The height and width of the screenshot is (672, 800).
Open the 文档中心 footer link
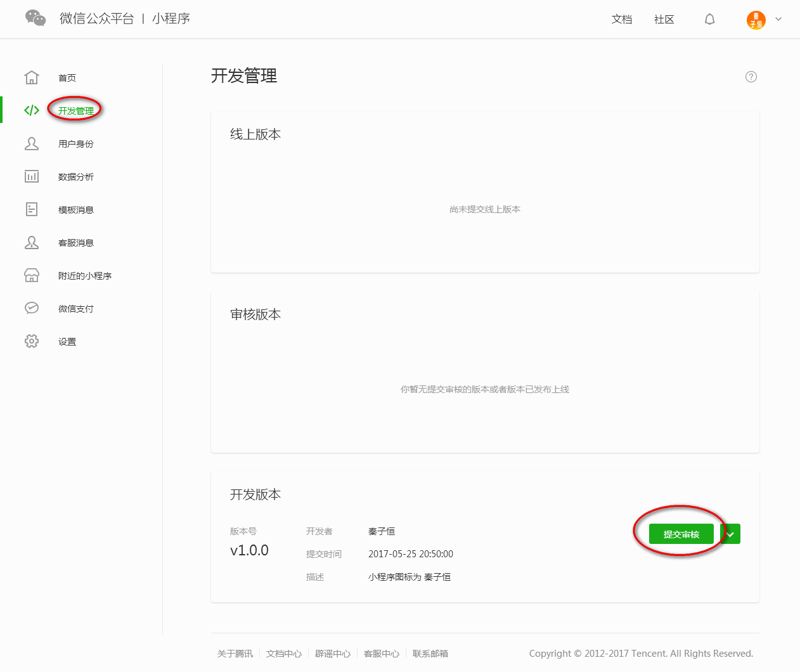(284, 654)
